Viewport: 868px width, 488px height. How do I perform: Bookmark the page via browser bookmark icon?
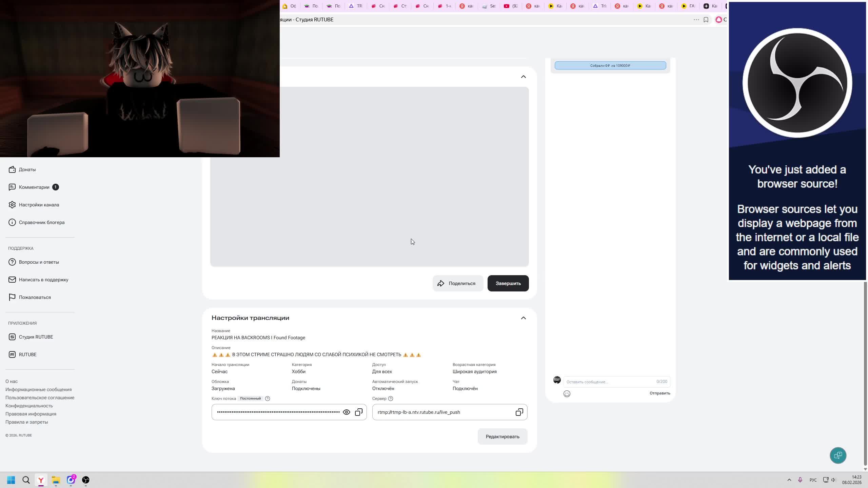(706, 20)
